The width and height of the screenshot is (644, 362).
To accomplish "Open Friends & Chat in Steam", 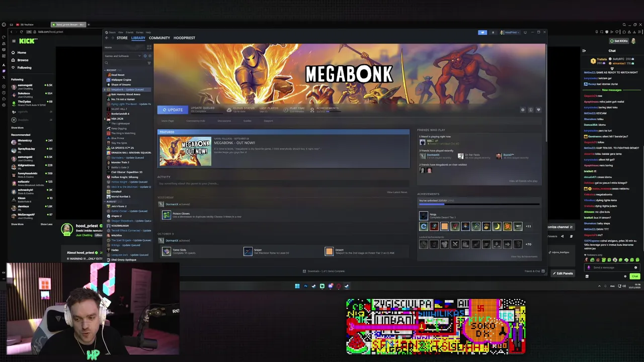I will (x=533, y=271).
